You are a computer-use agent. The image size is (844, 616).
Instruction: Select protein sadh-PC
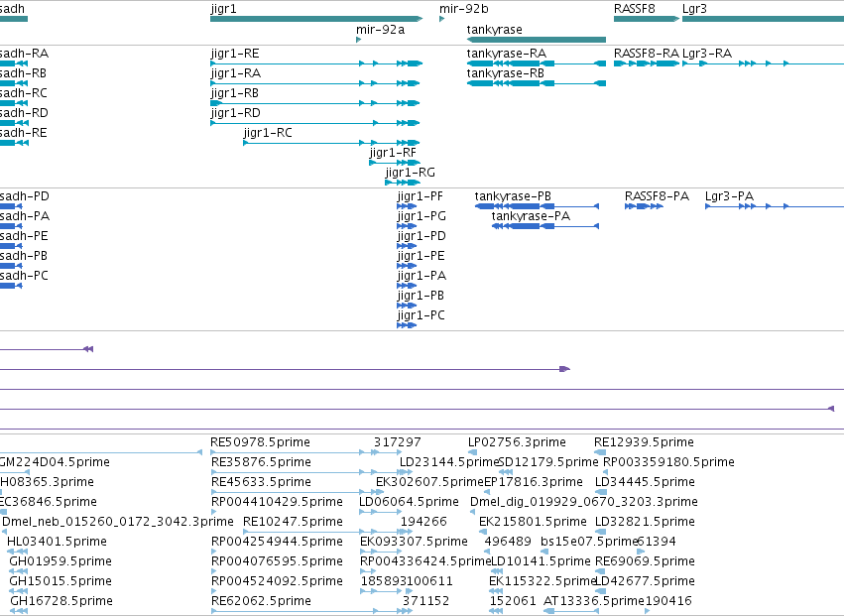pos(11,286)
